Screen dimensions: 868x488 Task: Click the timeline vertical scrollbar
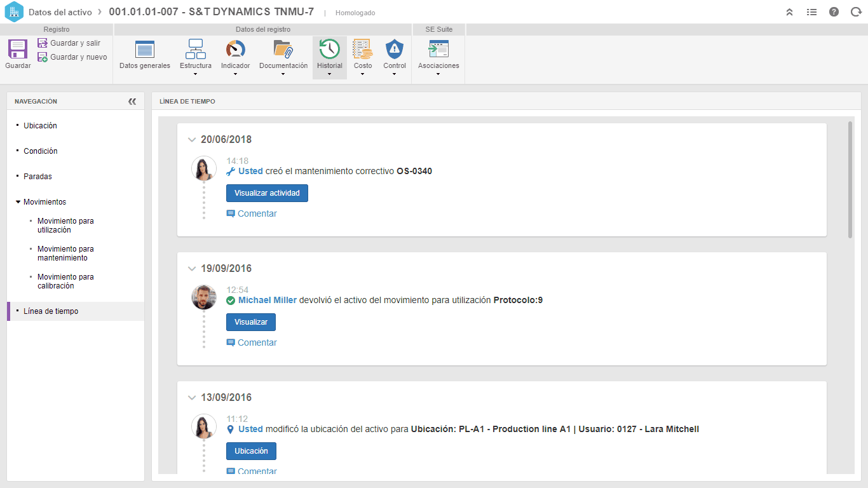tap(850, 180)
